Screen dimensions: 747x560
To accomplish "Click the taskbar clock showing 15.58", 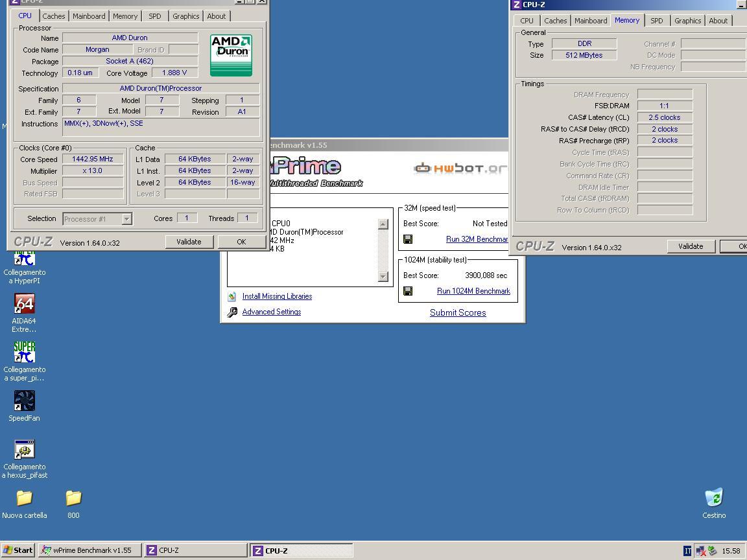I will pyautogui.click(x=731, y=551).
